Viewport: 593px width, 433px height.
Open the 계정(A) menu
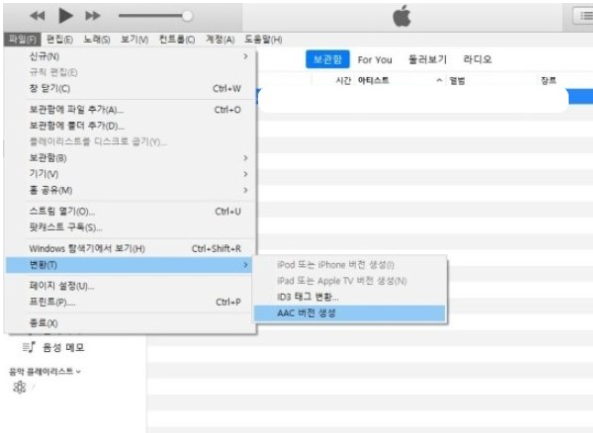[220, 39]
